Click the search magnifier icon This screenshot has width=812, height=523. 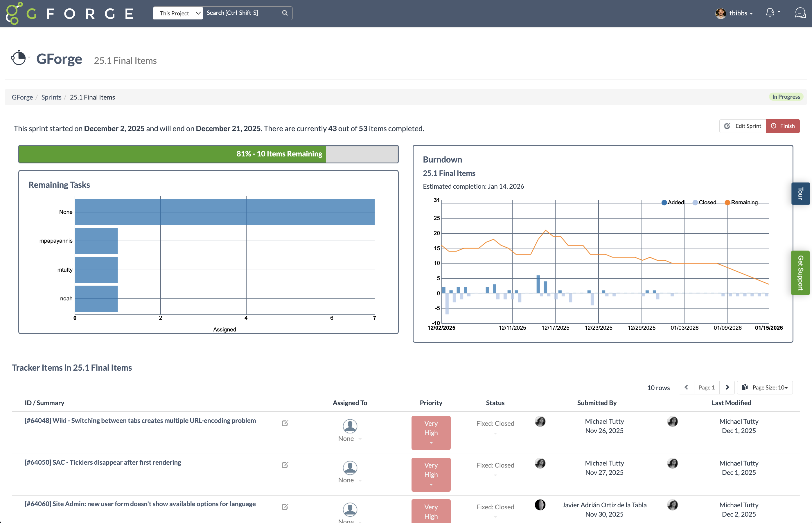click(285, 13)
